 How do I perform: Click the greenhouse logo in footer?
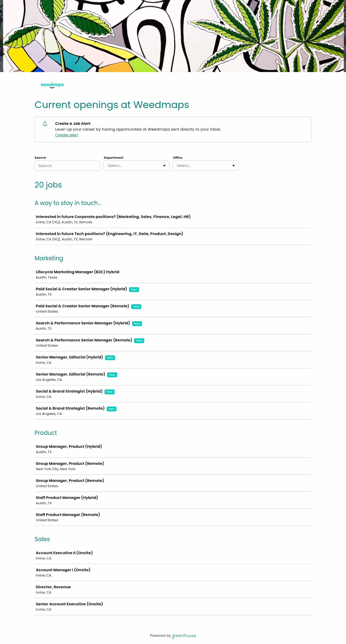pyautogui.click(x=184, y=636)
